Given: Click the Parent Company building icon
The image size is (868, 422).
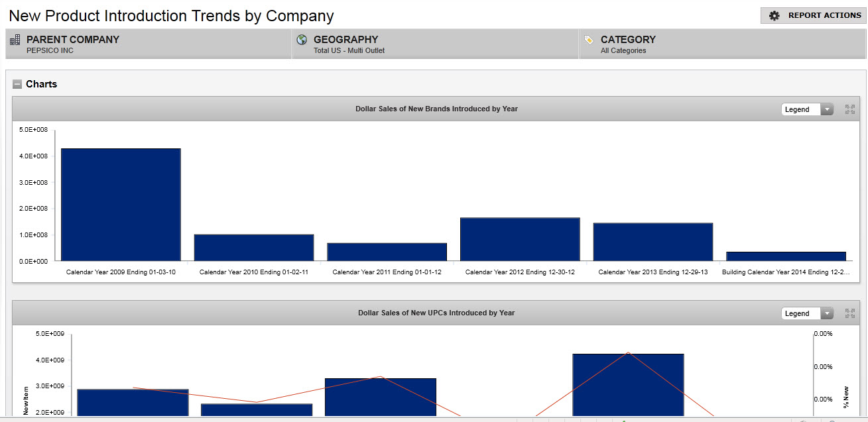Looking at the screenshot, I should tap(15, 40).
